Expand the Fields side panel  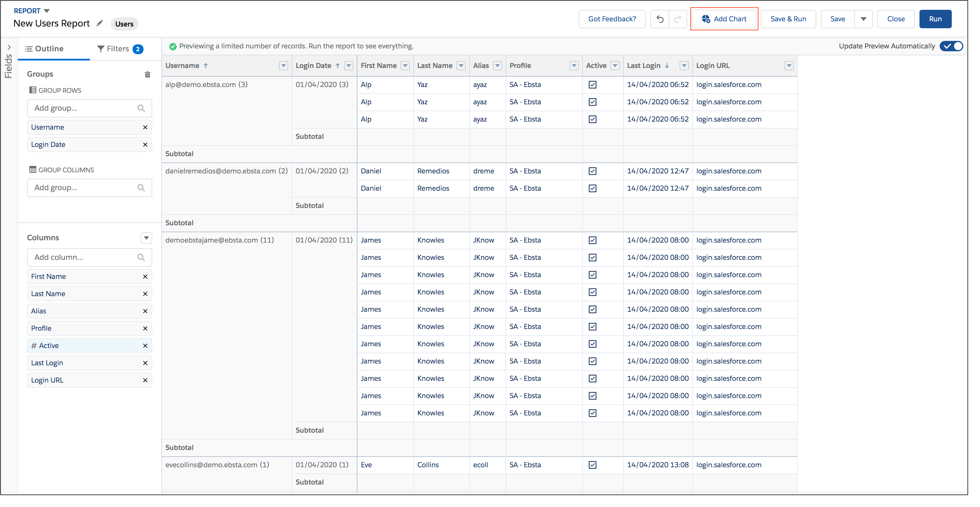9,48
